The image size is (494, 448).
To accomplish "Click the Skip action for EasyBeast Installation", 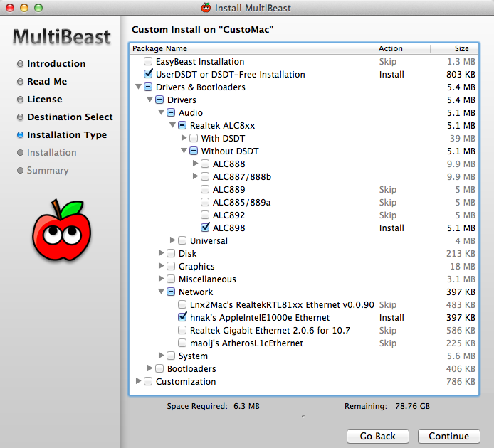I will click(388, 61).
